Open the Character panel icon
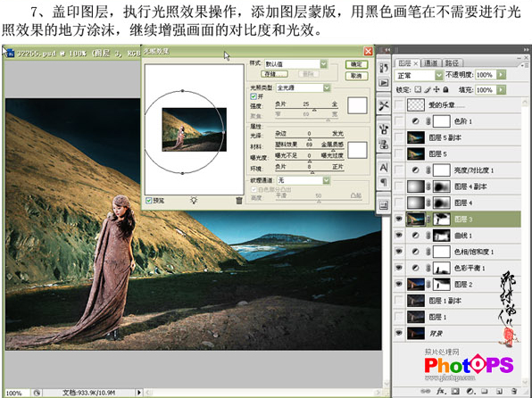The image size is (532, 398). [384, 167]
